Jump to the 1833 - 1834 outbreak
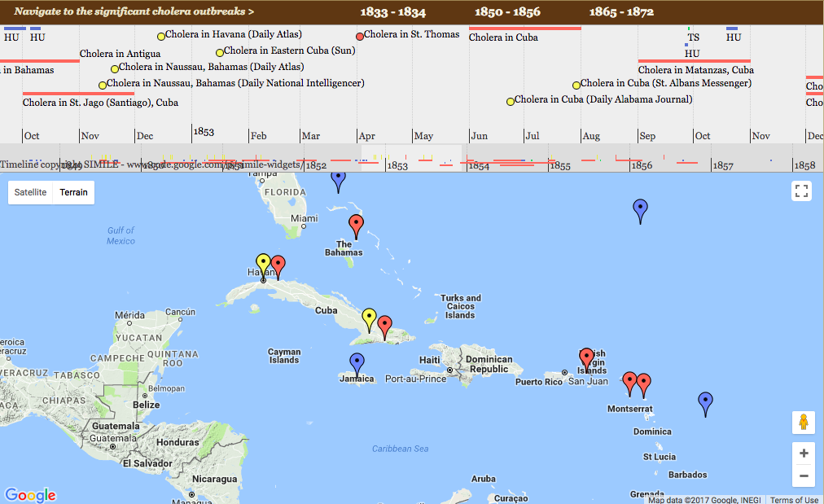 (392, 12)
